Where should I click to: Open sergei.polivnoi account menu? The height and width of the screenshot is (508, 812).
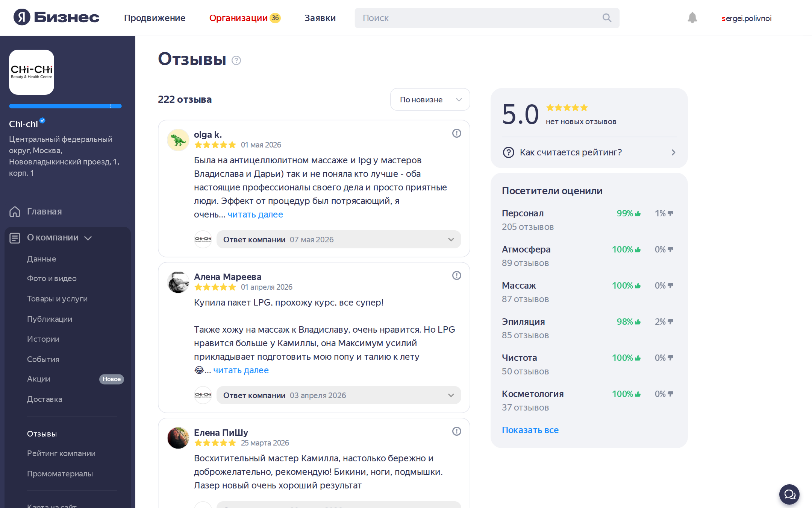pos(747,18)
